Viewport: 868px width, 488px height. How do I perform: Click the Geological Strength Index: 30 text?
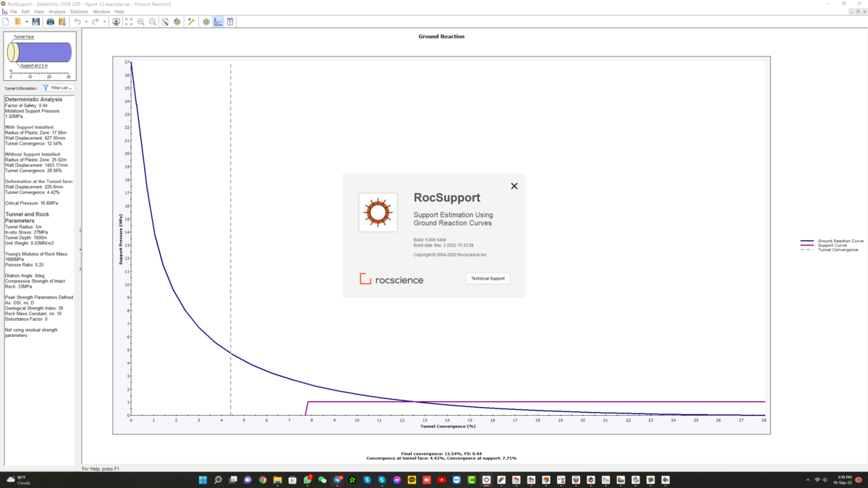[34, 308]
